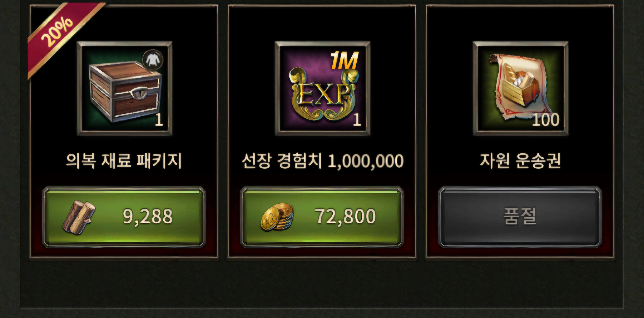Click the gold coins currency icon
This screenshot has height=318, width=644.
(x=277, y=217)
